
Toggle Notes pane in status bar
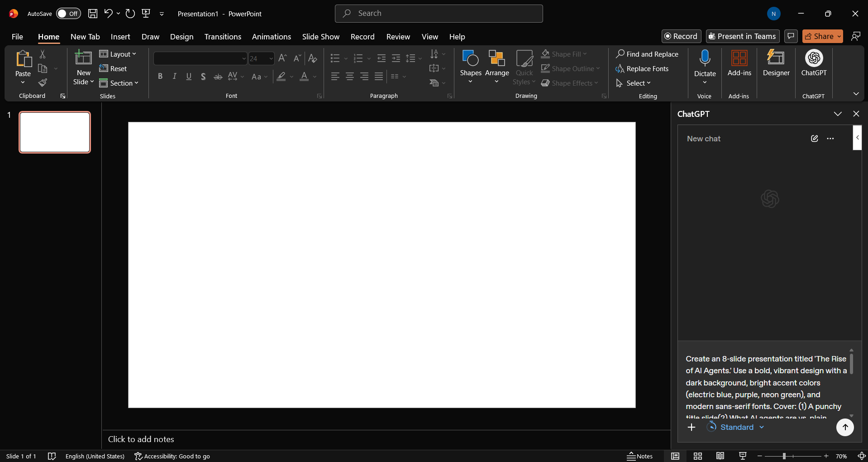click(x=639, y=456)
